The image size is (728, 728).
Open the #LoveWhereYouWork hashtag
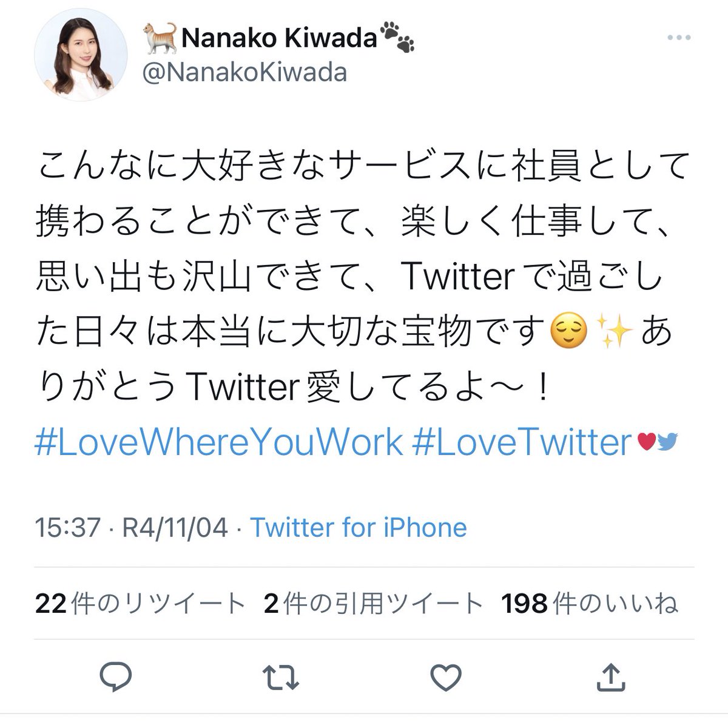pos(218,442)
